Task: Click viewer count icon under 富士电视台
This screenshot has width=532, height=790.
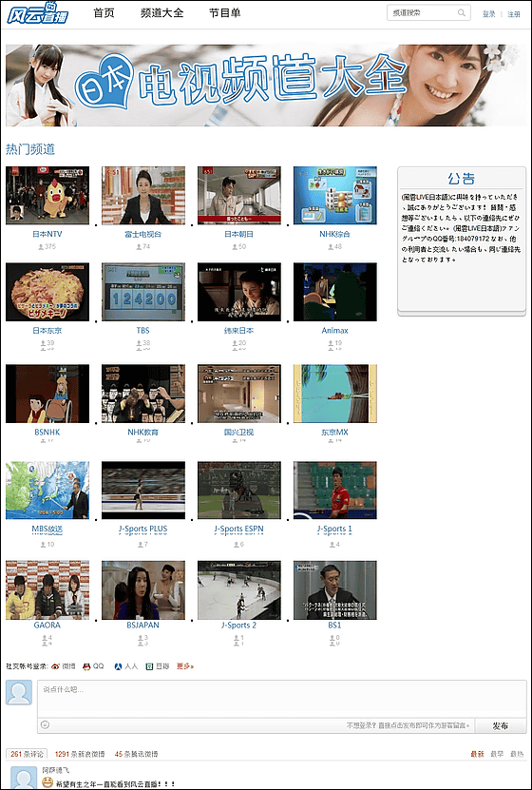Action: click(139, 247)
